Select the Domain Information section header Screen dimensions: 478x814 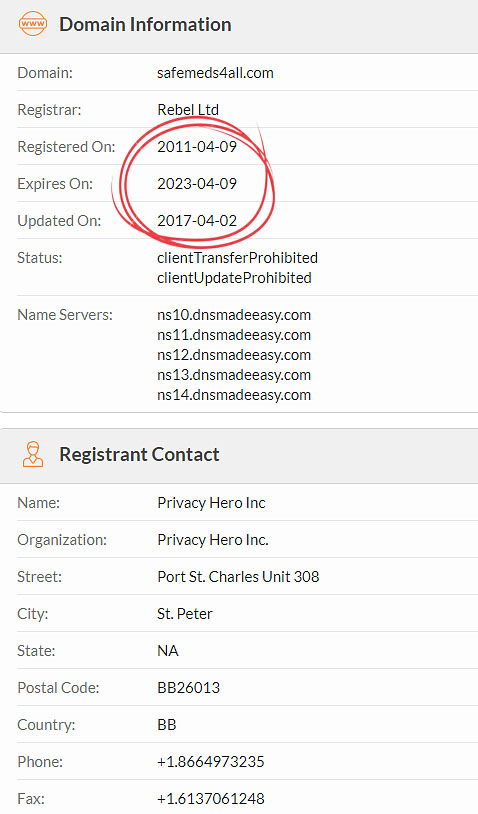(x=239, y=26)
